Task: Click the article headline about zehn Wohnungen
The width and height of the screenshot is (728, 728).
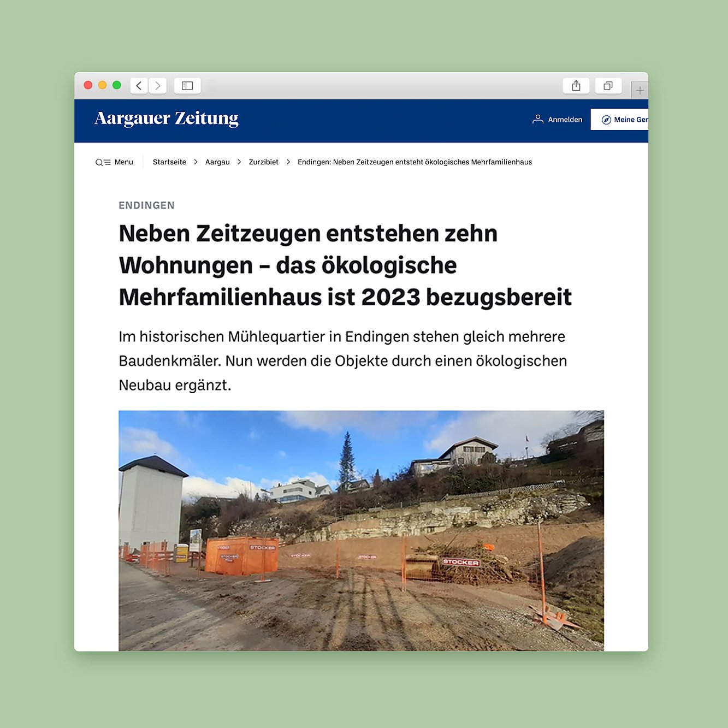Action: (345, 265)
